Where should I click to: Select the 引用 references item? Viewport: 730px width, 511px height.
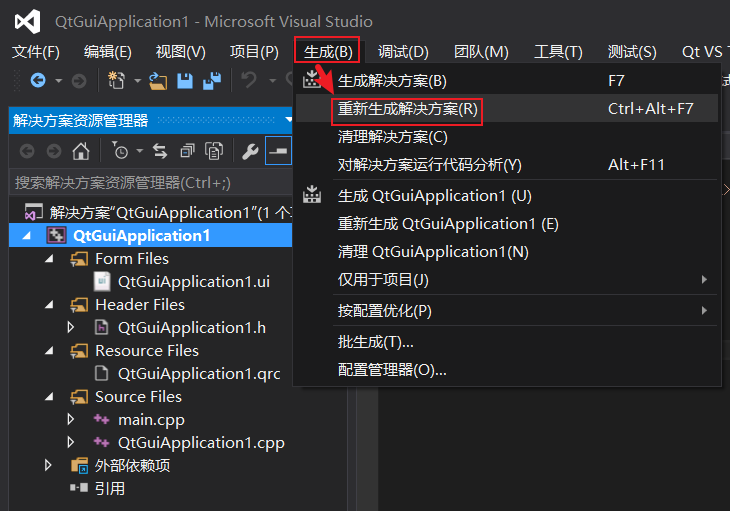110,489
